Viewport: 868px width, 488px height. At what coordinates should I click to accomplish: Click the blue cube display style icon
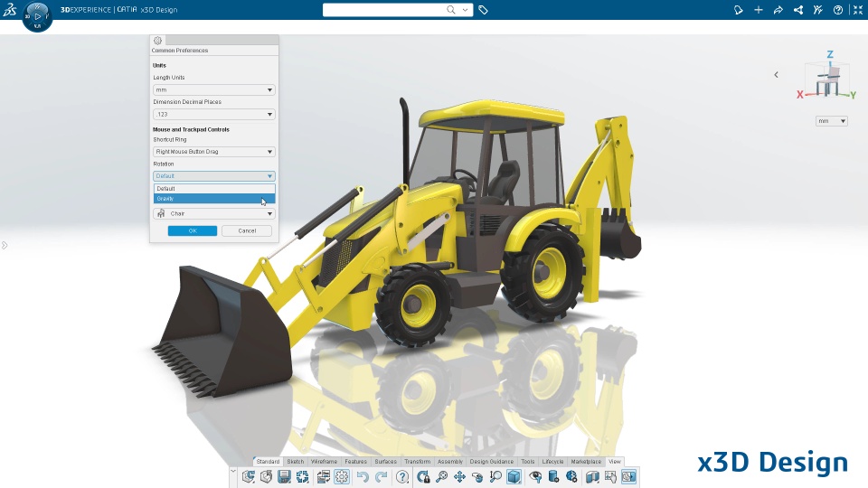(514, 477)
